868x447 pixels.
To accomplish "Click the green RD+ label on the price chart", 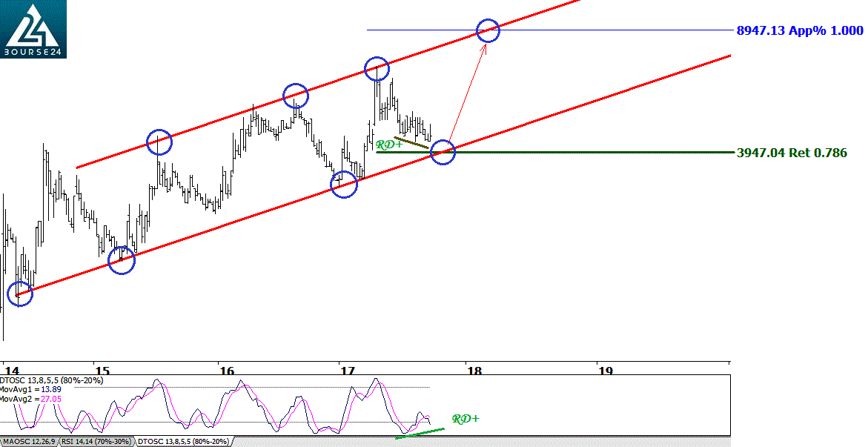I will point(389,145).
